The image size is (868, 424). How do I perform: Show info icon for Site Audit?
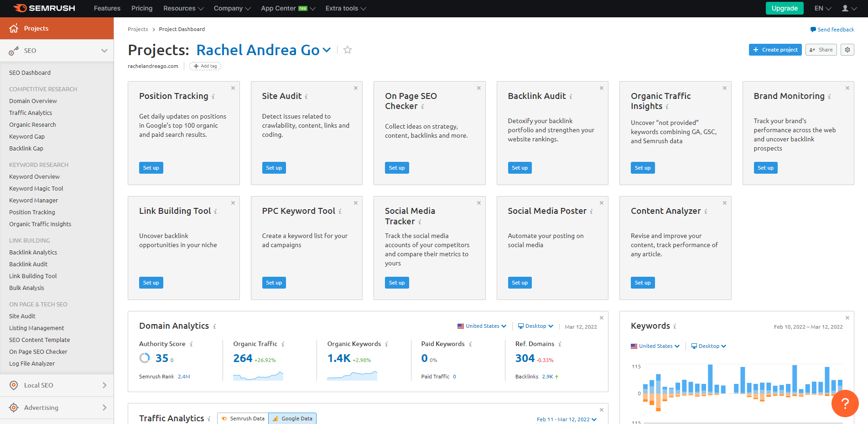[306, 97]
